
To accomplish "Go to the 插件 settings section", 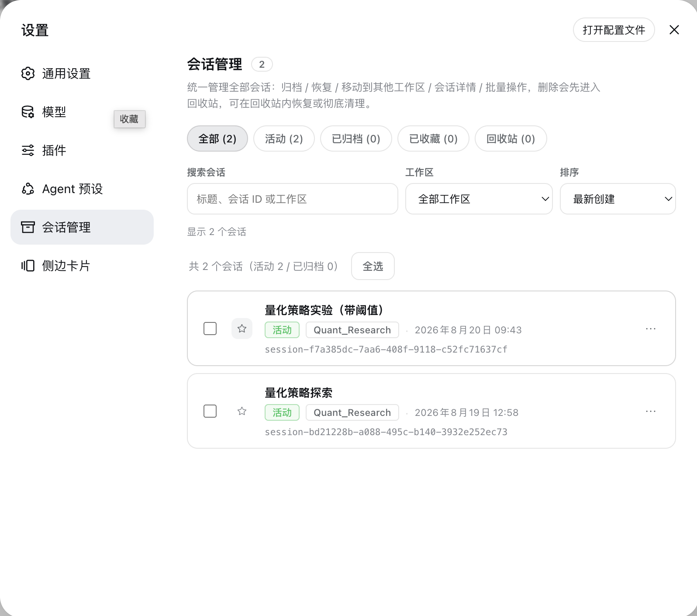I will coord(82,150).
